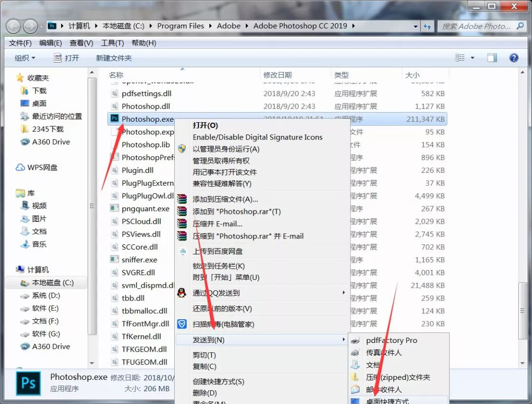
Task: Open the 组织 dropdown in toolbar
Action: (25, 58)
